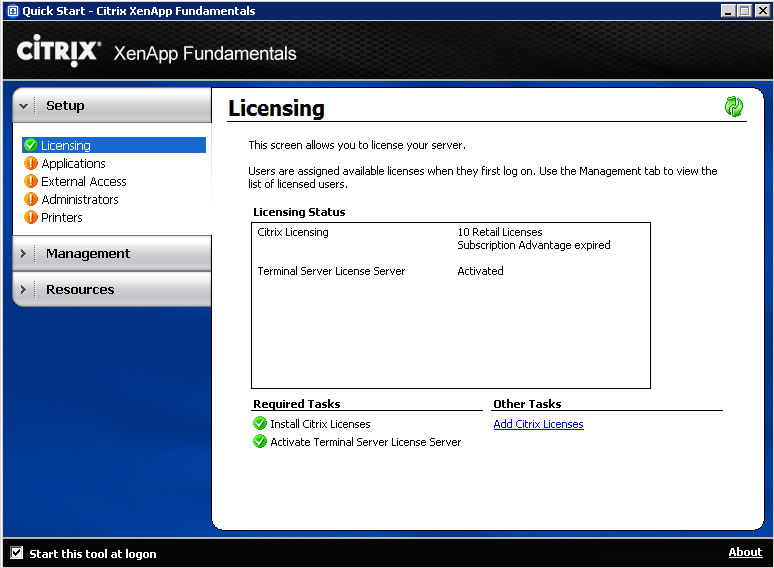
Task: Toggle Start this tool at logon checkbox
Action: click(17, 553)
